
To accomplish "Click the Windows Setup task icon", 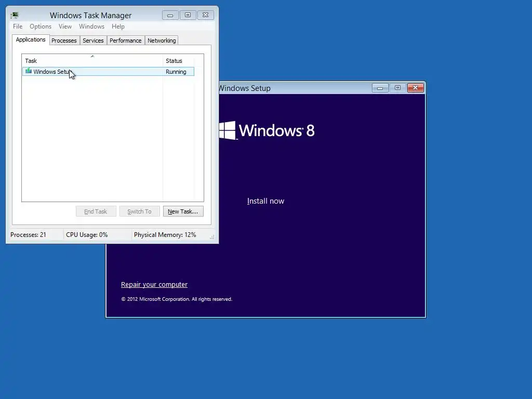I will [x=29, y=71].
